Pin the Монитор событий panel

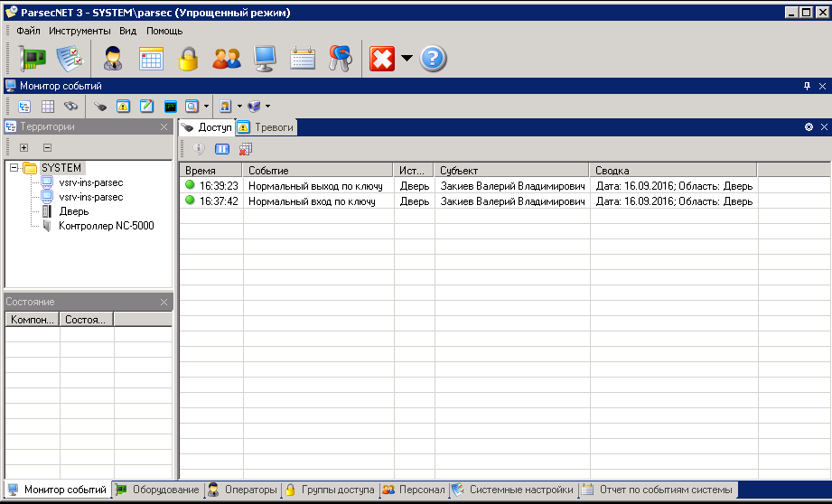[x=807, y=86]
